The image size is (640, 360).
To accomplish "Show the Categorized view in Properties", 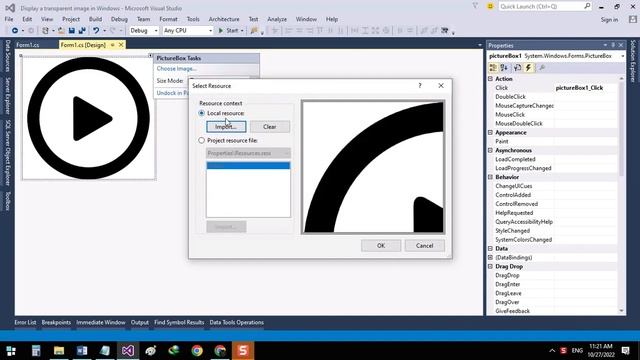I will click(493, 68).
